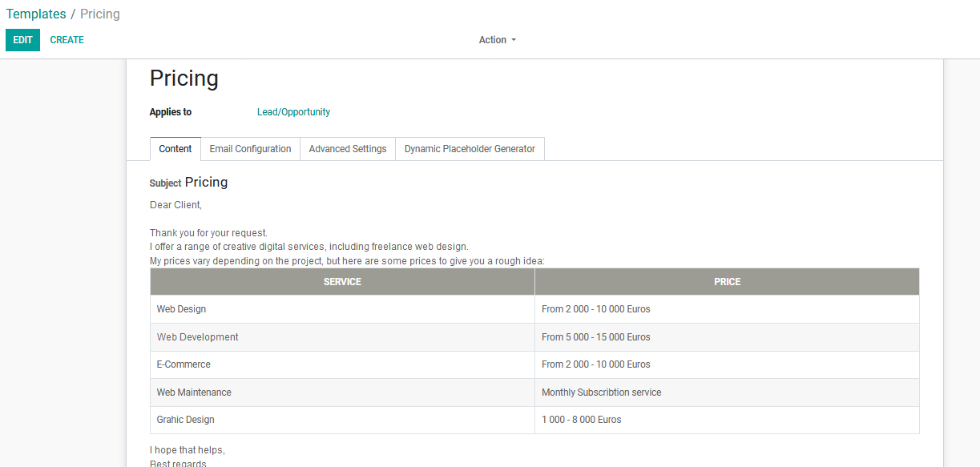Screen dimensions: 980x467
Task: Go to Templates breadcrumb link
Action: point(36,14)
